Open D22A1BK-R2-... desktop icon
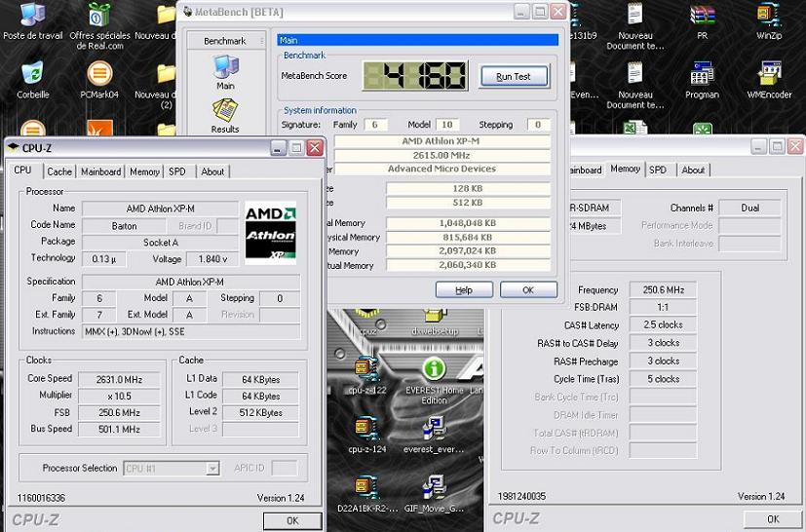Image resolution: width=806 pixels, height=532 pixels. (x=367, y=494)
